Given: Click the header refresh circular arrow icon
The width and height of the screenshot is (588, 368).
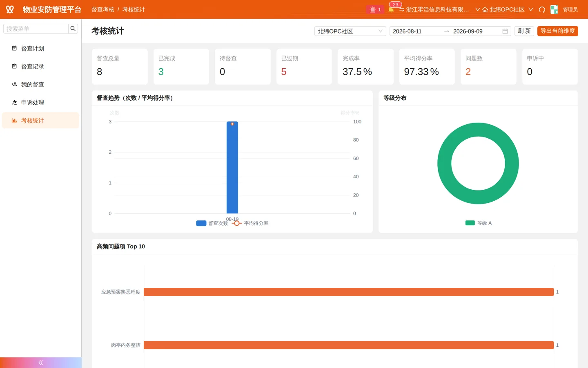Looking at the screenshot, I should (x=542, y=9).
